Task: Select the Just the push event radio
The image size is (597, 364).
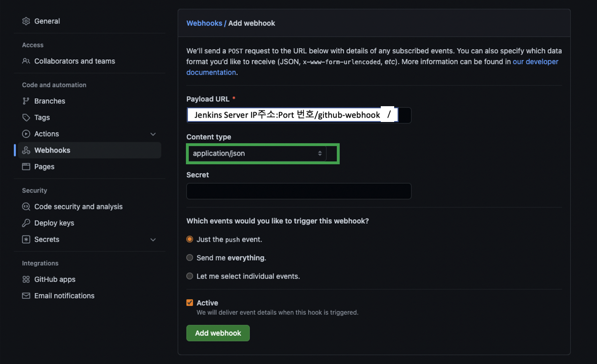Action: 190,239
